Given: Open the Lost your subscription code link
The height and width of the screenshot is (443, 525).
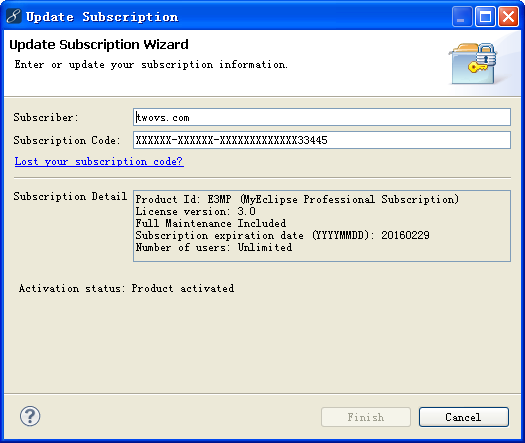Looking at the screenshot, I should pyautogui.click(x=99, y=161).
